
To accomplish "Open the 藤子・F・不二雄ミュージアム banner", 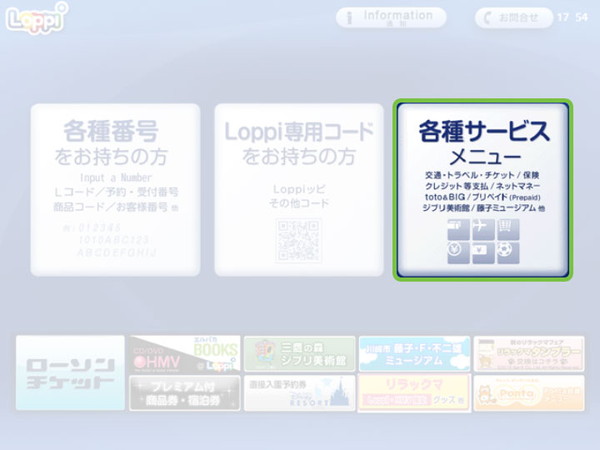I will [x=414, y=354].
